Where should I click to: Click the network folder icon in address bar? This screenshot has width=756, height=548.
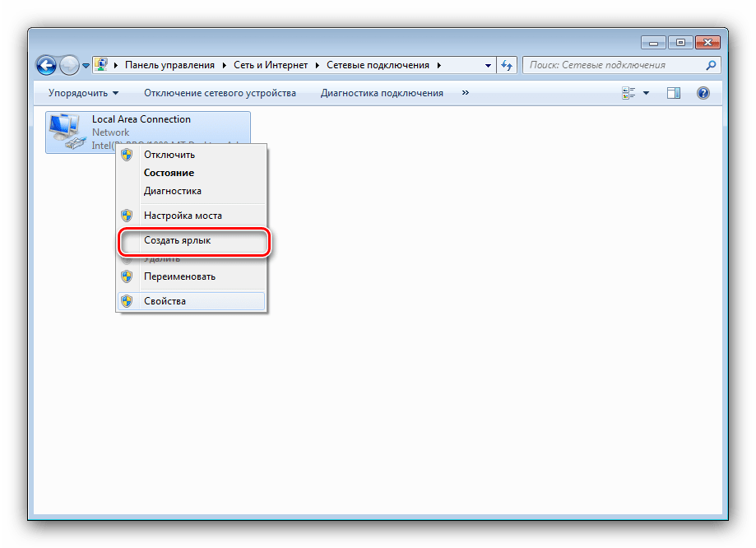101,65
